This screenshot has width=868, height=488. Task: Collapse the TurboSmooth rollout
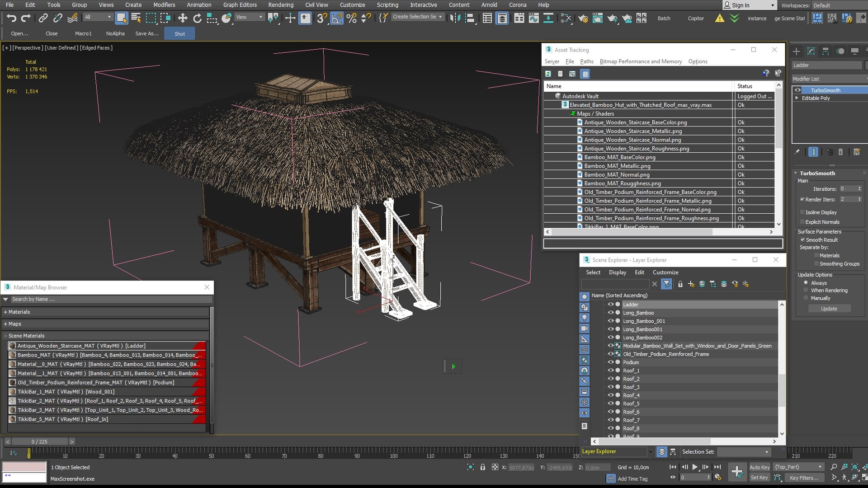(796, 173)
